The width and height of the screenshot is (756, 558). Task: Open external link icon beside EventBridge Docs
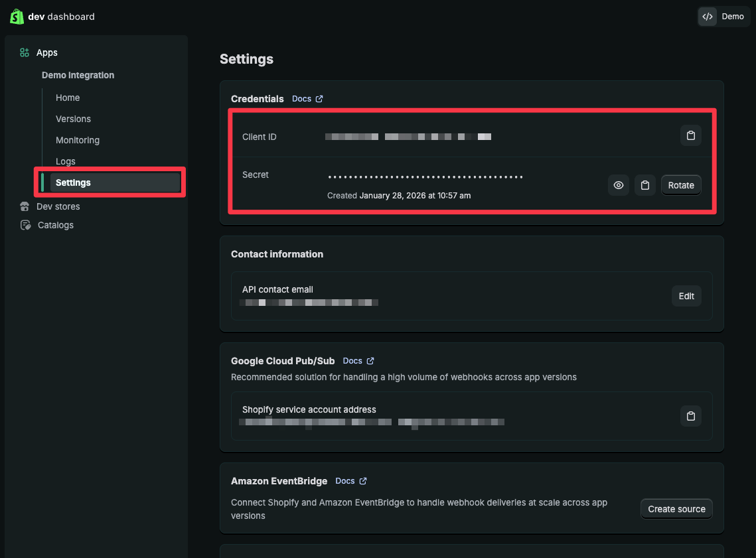pyautogui.click(x=363, y=481)
